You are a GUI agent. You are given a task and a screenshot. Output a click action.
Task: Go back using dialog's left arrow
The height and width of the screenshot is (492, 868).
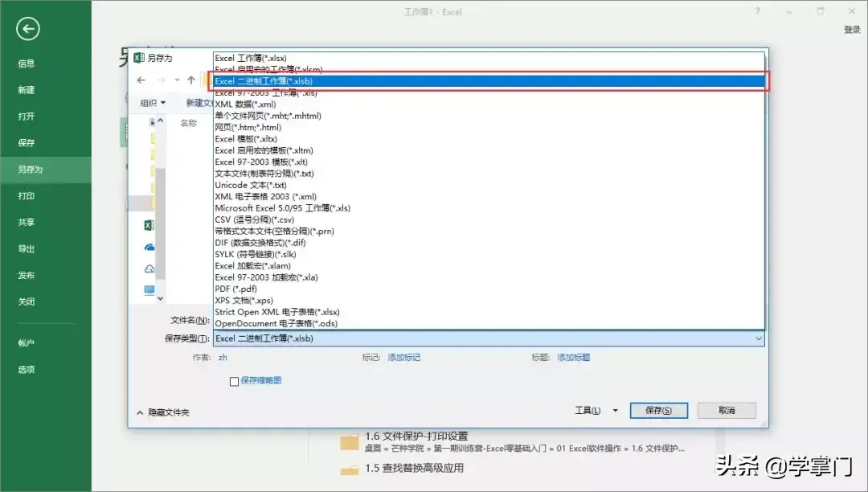141,80
